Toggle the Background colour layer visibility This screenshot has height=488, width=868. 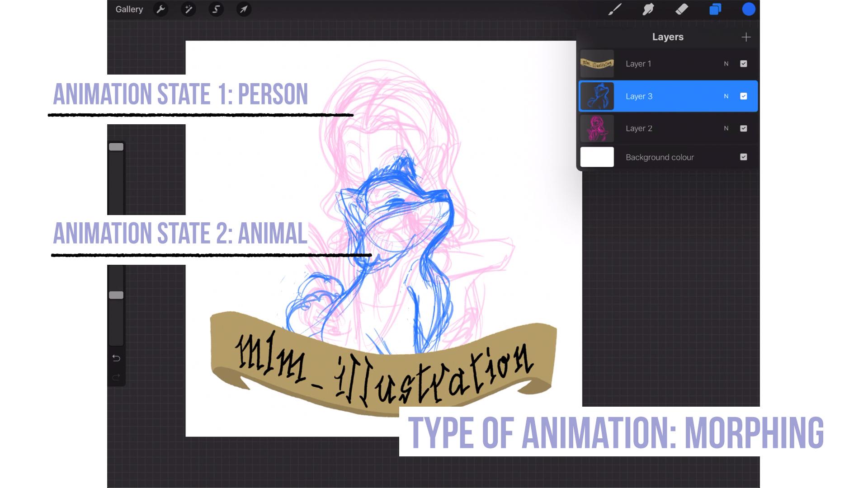[x=743, y=157]
